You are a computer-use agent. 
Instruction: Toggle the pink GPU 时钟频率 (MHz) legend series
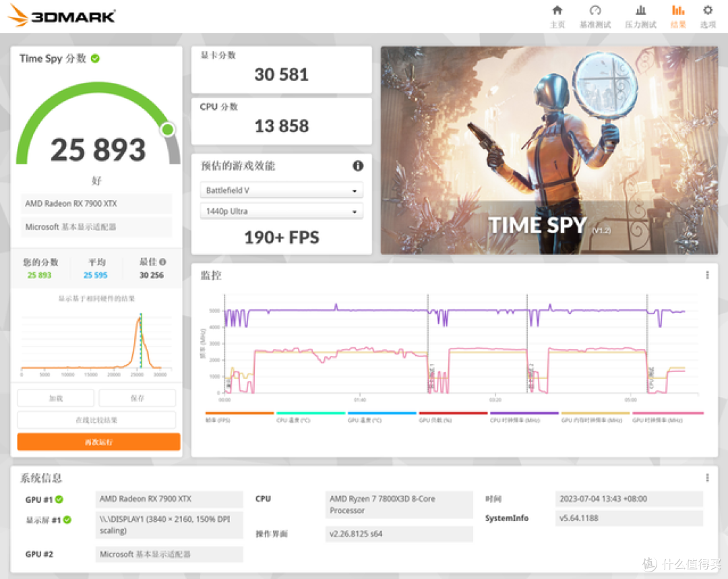coord(667,417)
